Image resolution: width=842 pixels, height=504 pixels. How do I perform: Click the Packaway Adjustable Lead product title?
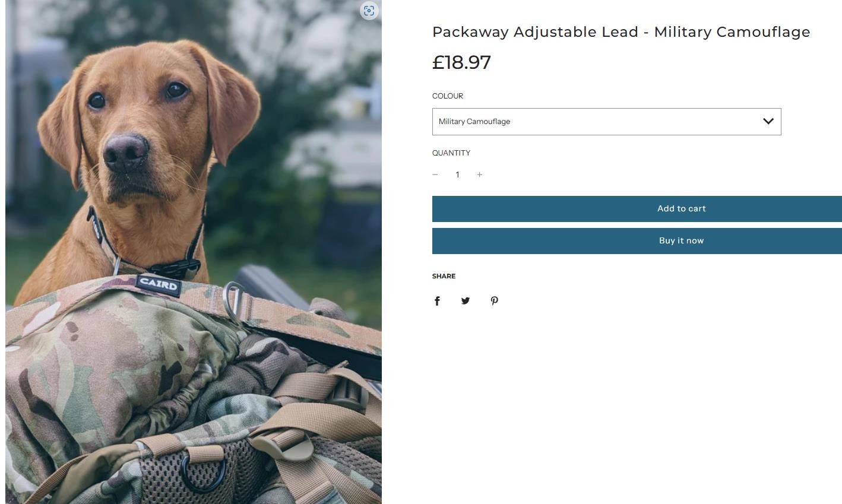(621, 32)
